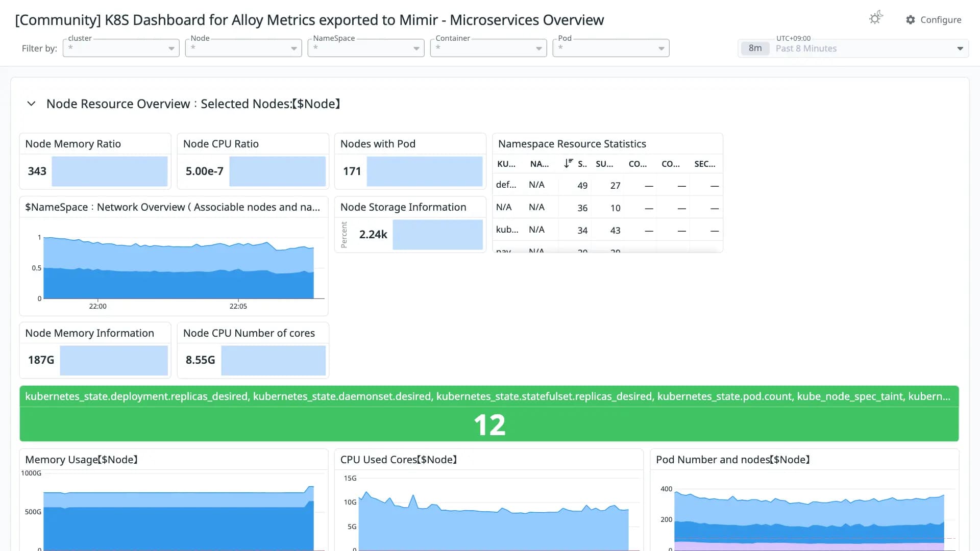Click the 8m time badge
This screenshot has width=980, height=551.
(755, 48)
